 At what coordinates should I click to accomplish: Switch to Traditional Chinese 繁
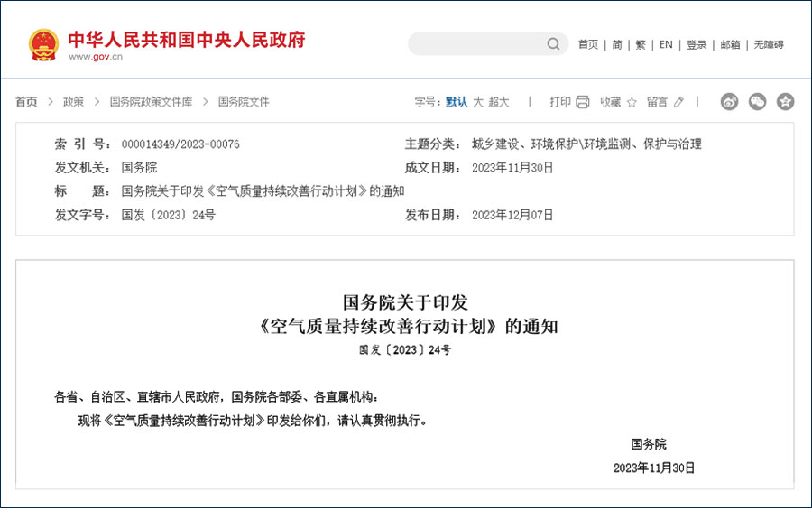pos(641,44)
